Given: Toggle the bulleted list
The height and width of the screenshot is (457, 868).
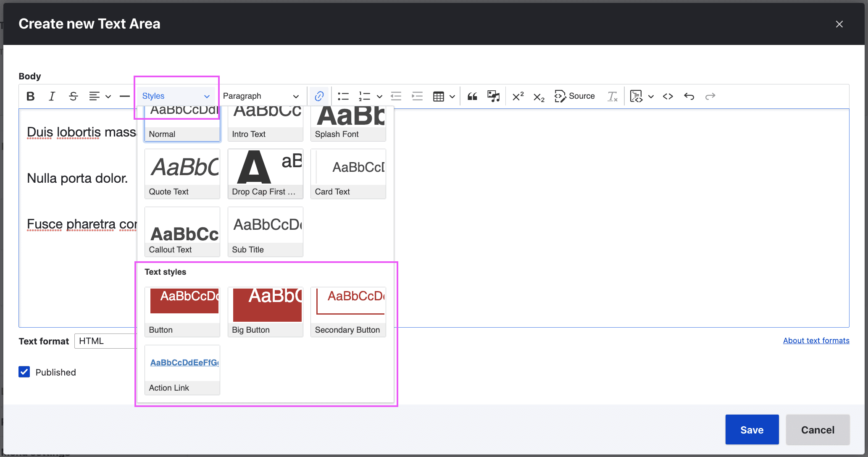Looking at the screenshot, I should click(343, 96).
